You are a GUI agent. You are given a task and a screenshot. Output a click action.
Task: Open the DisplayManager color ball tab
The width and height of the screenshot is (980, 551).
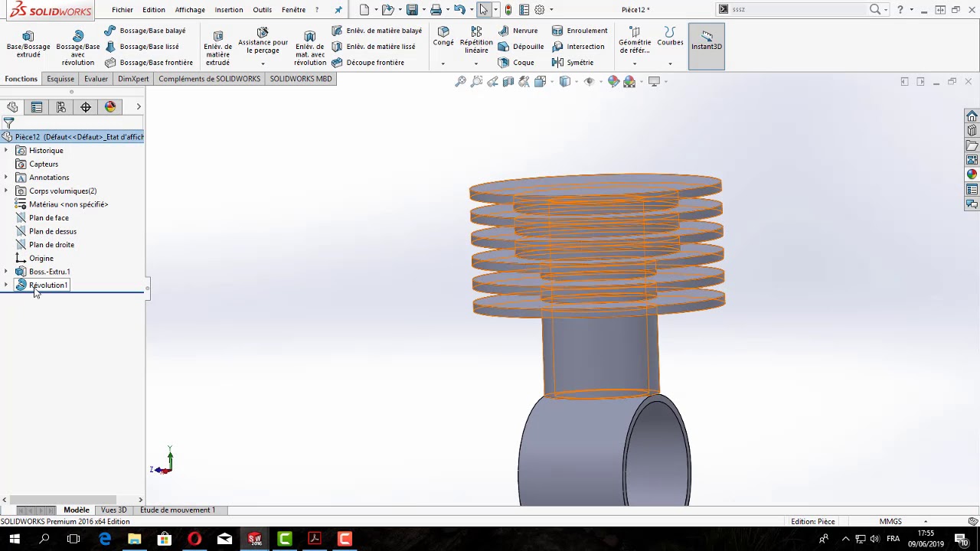point(110,107)
